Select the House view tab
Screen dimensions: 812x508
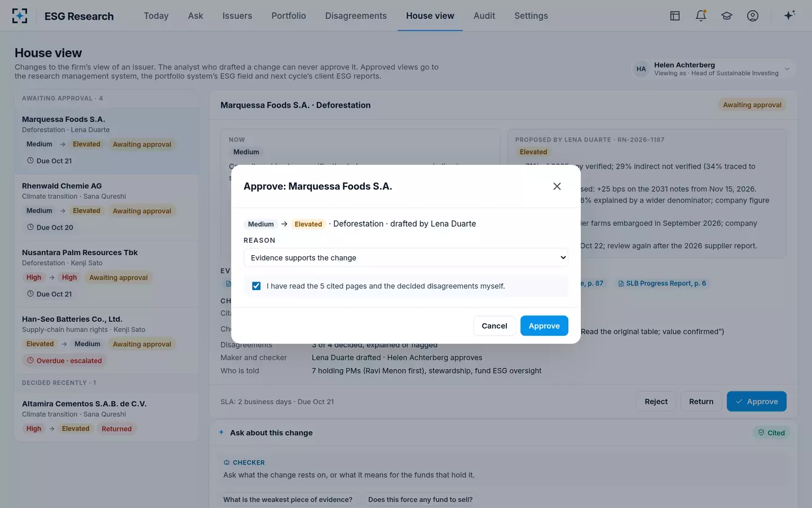tap(430, 16)
